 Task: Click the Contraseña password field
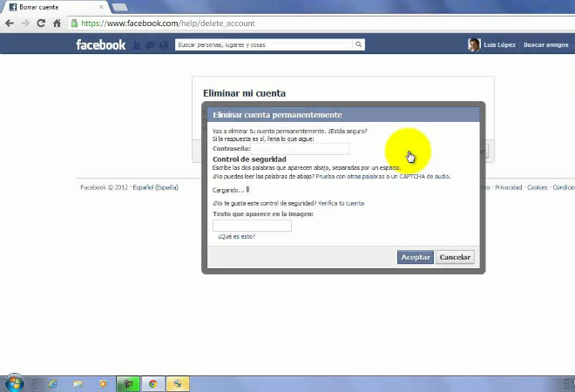click(x=300, y=149)
